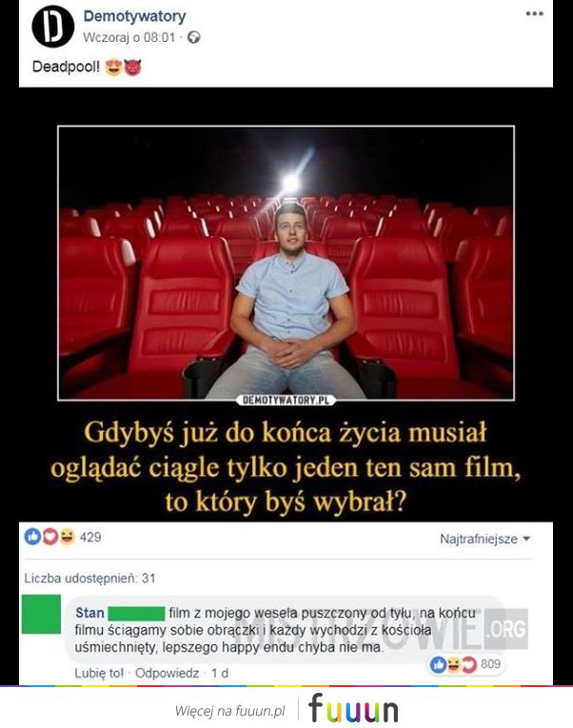
Task: Open the three-dot post options menu
Action: tap(535, 13)
